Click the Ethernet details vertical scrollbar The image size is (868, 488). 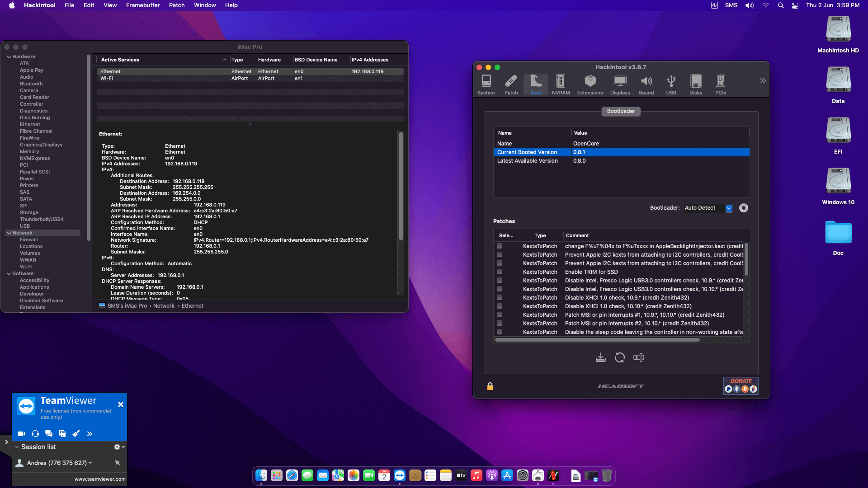point(401,186)
